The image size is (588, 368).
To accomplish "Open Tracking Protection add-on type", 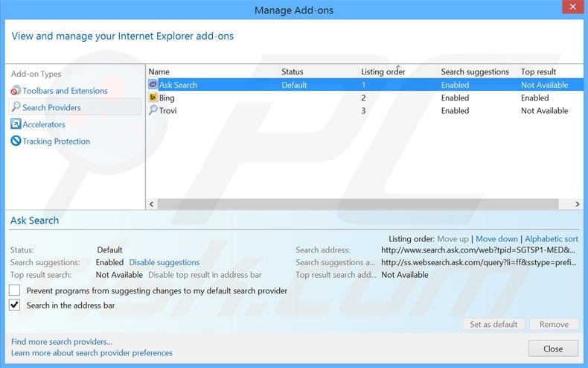I will (57, 142).
